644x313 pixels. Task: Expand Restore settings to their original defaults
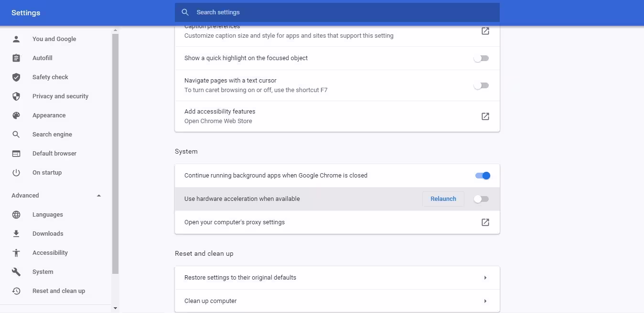click(x=485, y=278)
